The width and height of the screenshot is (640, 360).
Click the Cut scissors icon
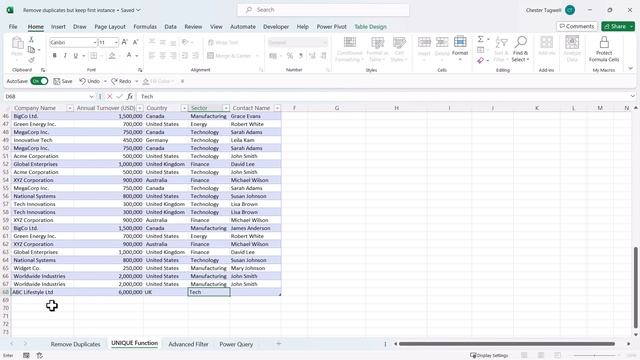(31, 40)
